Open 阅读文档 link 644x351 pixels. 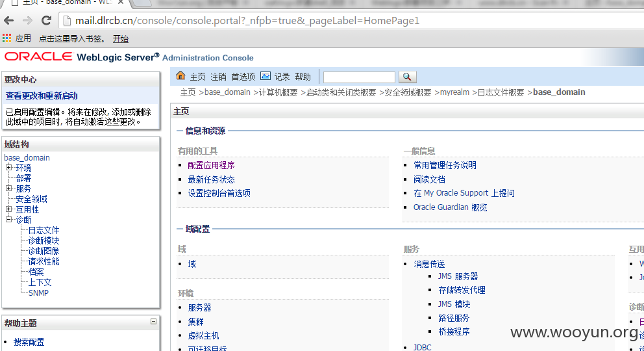click(429, 179)
